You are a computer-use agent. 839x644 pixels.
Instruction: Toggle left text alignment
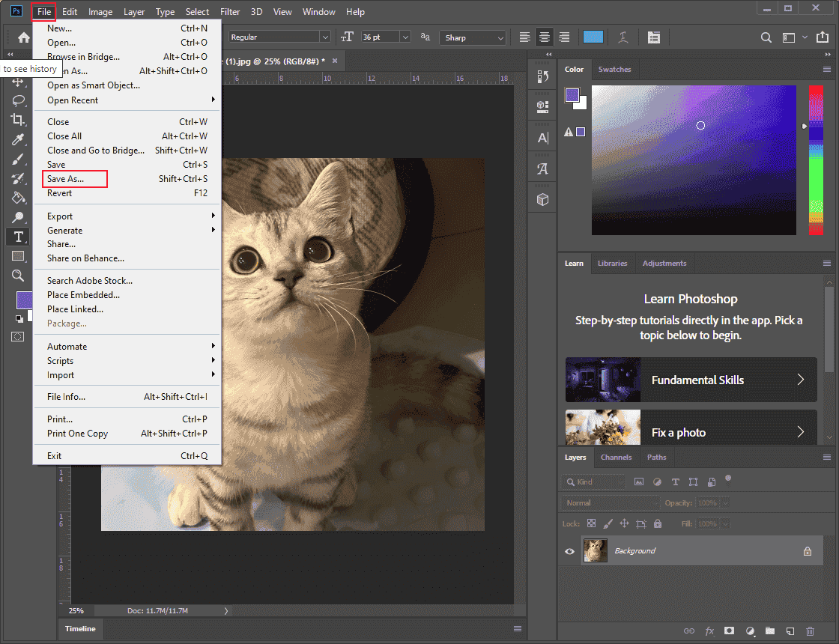[524, 37]
